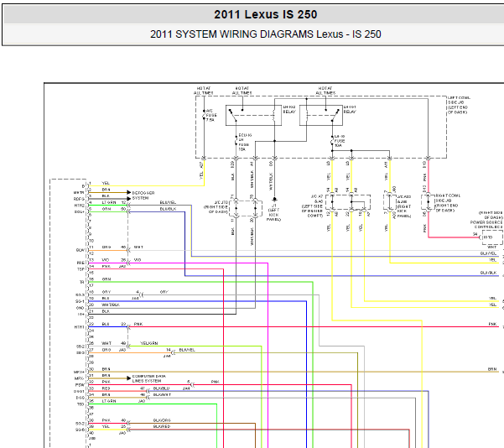
Task: Click the A/C FUSE 7.5A label
Action: click(x=211, y=115)
